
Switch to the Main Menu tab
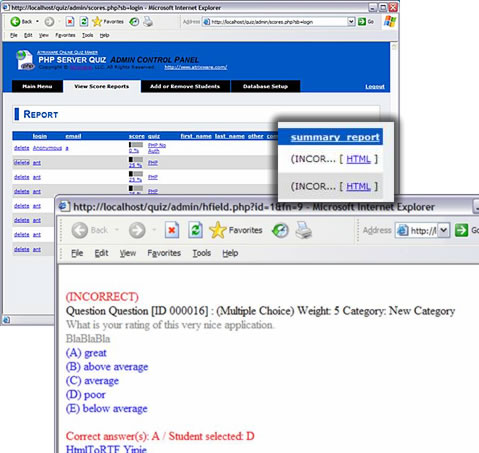37,86
